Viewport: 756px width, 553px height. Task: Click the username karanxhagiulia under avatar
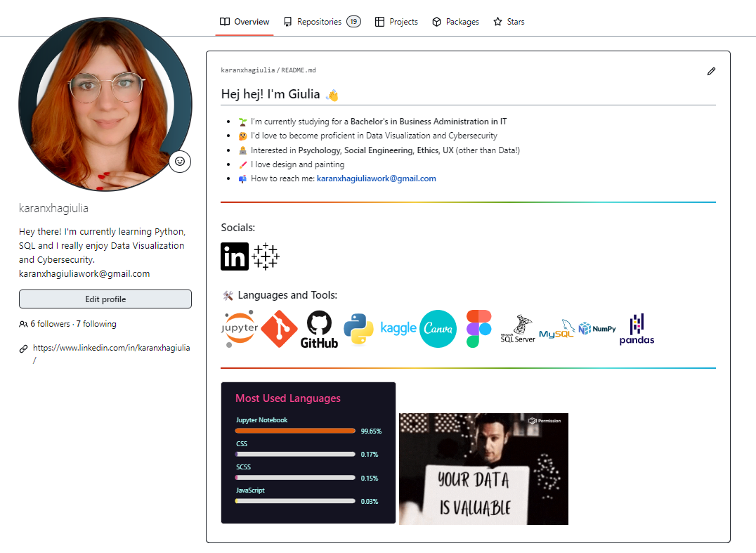point(53,208)
